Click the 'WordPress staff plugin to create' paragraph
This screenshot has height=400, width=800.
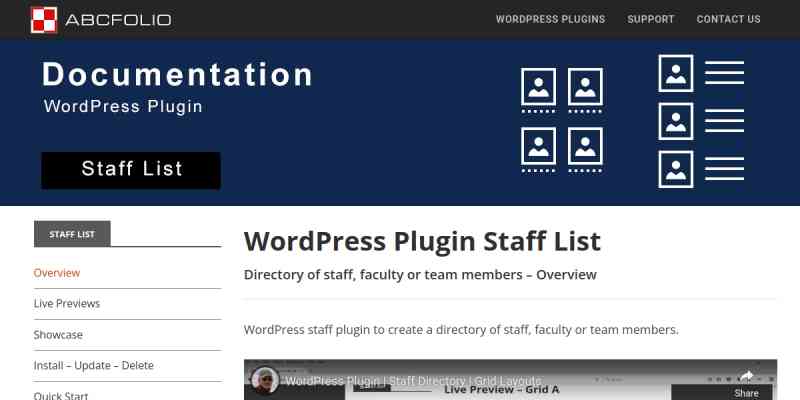461,330
